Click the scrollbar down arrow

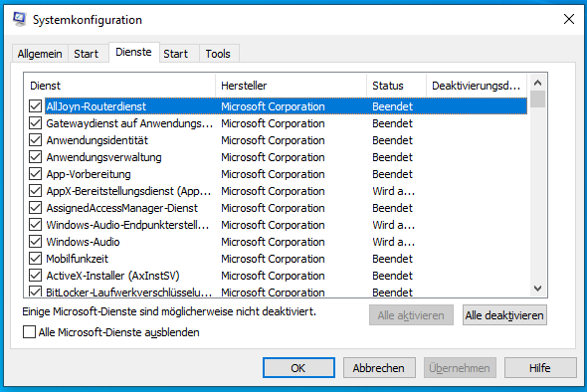point(537,289)
